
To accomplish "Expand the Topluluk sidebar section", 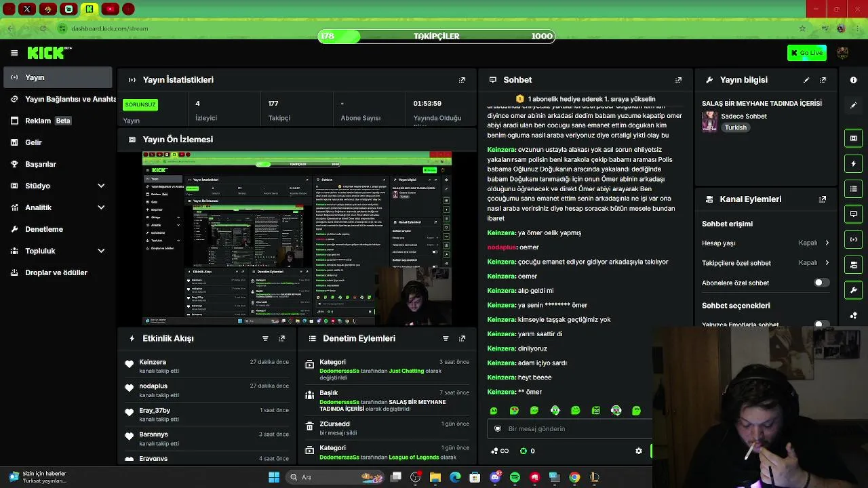I will (101, 251).
